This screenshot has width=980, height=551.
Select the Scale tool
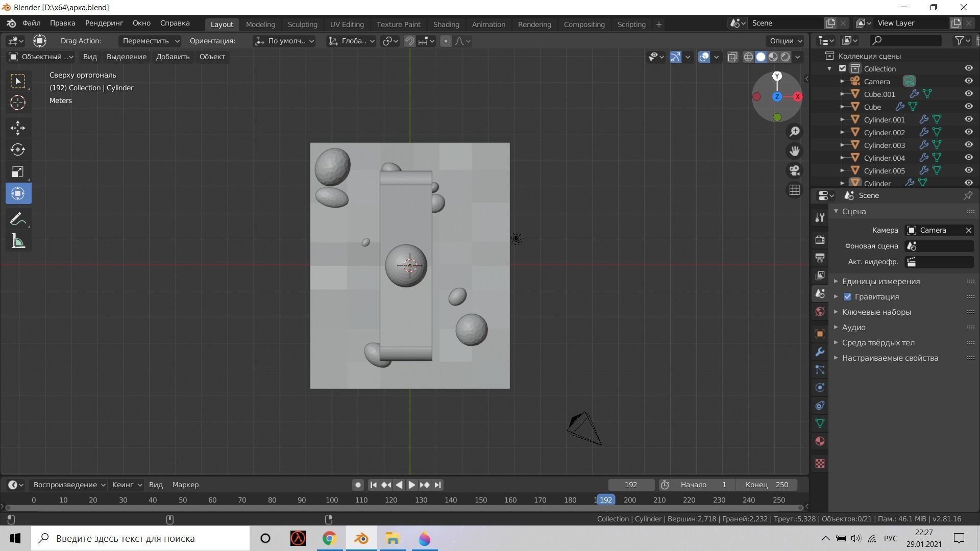coord(18,171)
